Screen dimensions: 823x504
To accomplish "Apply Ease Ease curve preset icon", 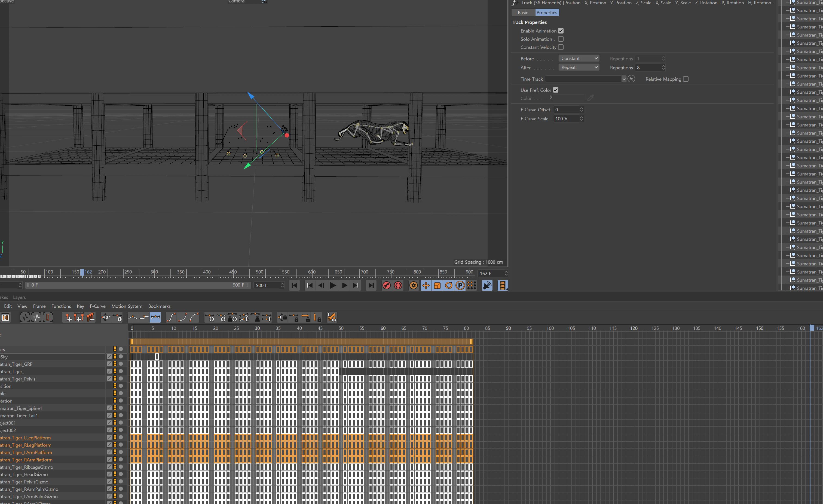I will click(x=171, y=317).
